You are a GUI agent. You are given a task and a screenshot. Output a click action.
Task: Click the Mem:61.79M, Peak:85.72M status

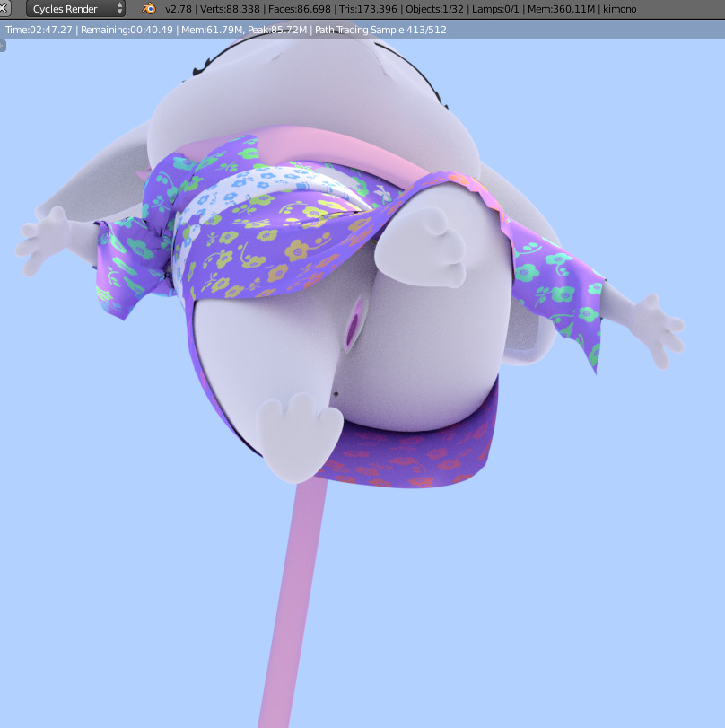[x=244, y=30]
